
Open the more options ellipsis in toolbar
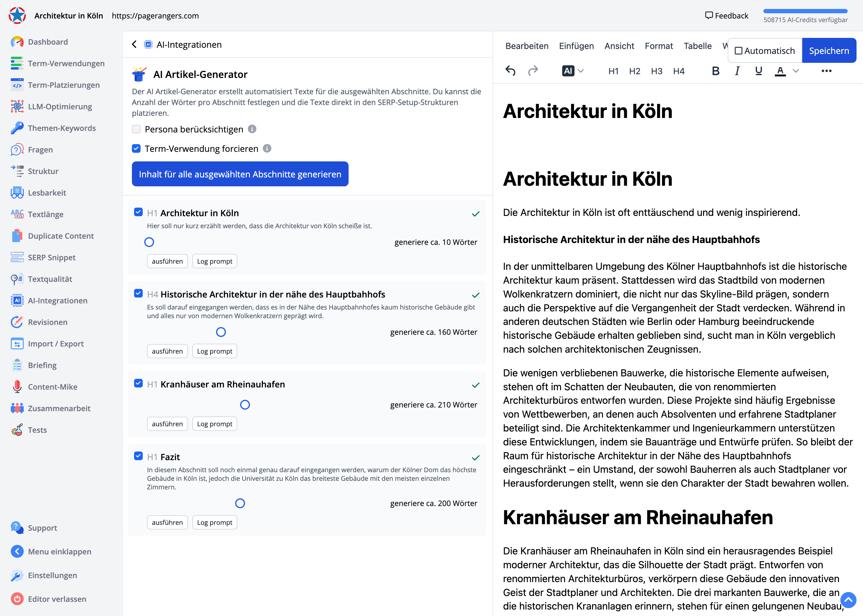point(826,71)
